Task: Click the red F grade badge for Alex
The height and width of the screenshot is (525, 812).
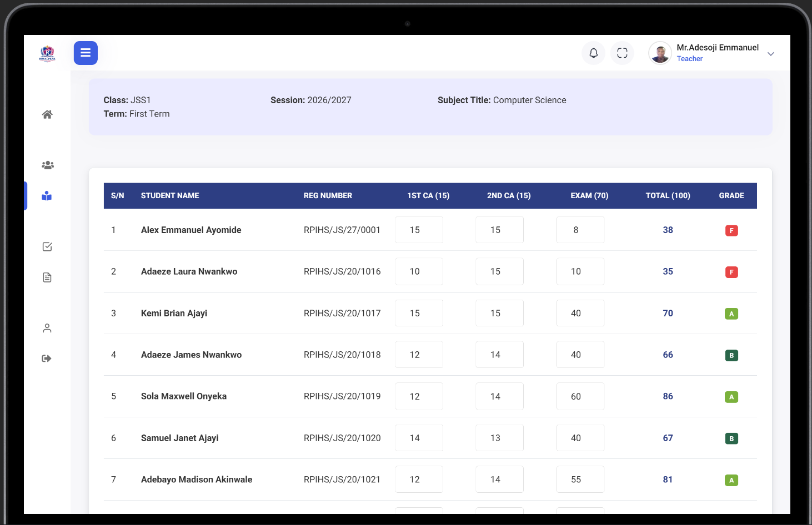Action: (731, 230)
